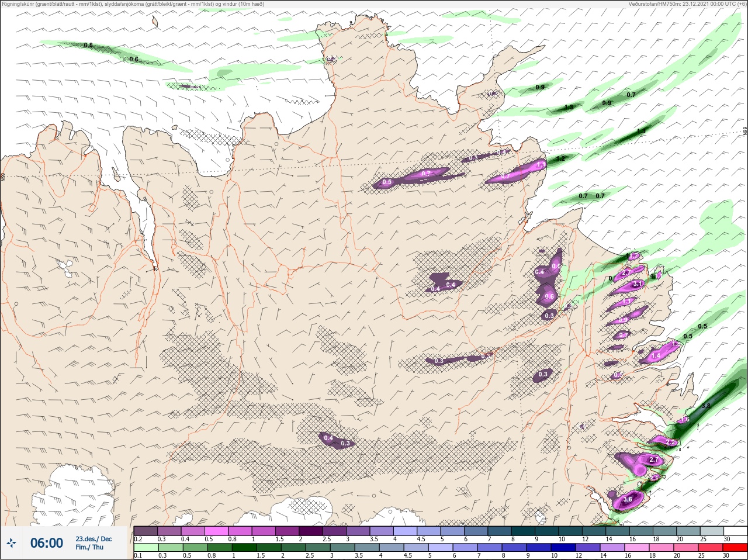
Task: Click the 1.4 value on the east peninsula
Action: [656, 355]
